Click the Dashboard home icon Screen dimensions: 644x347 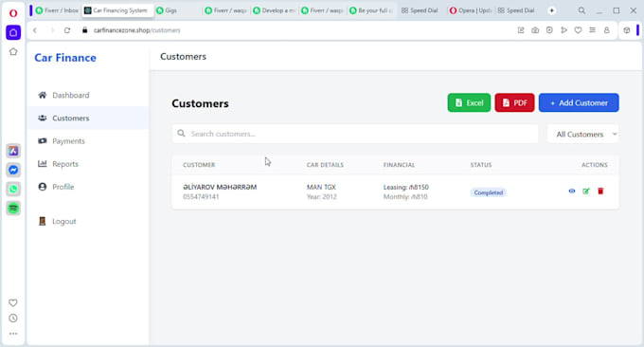click(x=43, y=95)
